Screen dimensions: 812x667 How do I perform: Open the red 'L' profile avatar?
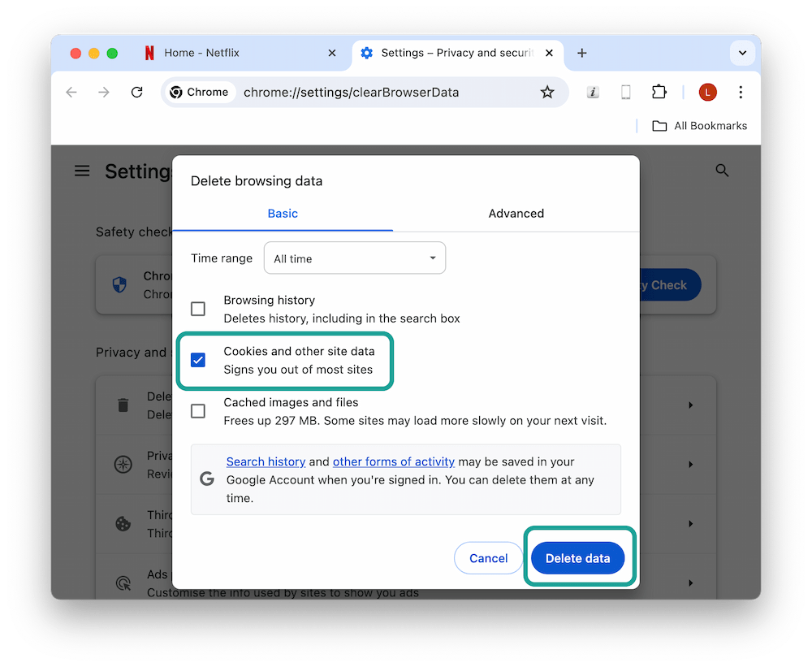point(707,93)
